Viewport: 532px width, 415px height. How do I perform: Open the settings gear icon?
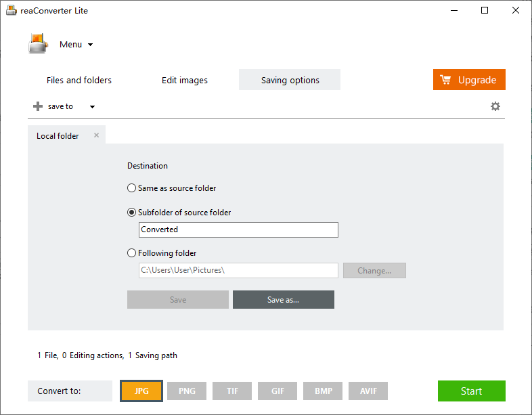click(x=495, y=106)
